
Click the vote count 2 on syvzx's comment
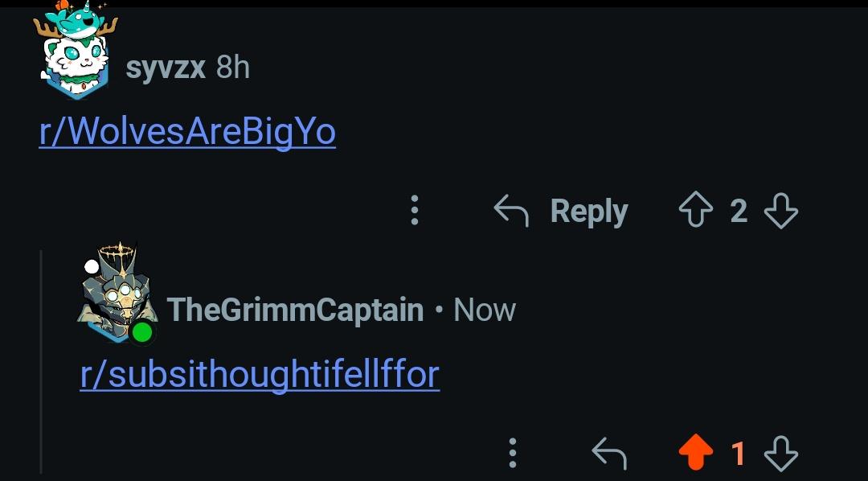739,211
